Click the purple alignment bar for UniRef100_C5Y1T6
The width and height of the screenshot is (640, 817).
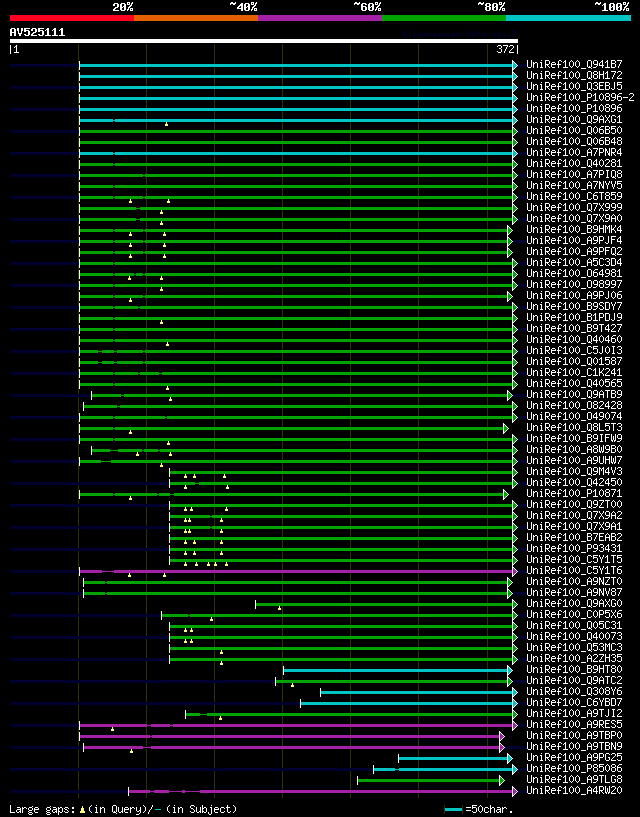298,571
